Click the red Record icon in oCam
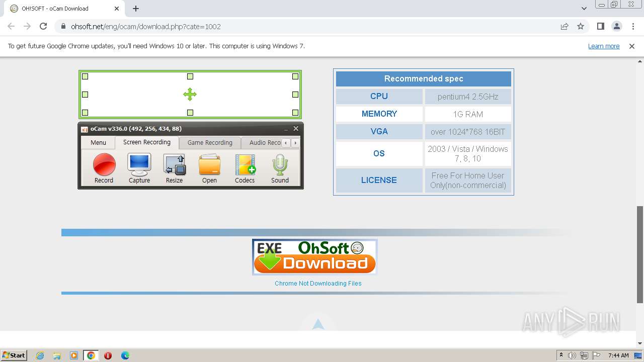The image size is (644, 362). (104, 164)
